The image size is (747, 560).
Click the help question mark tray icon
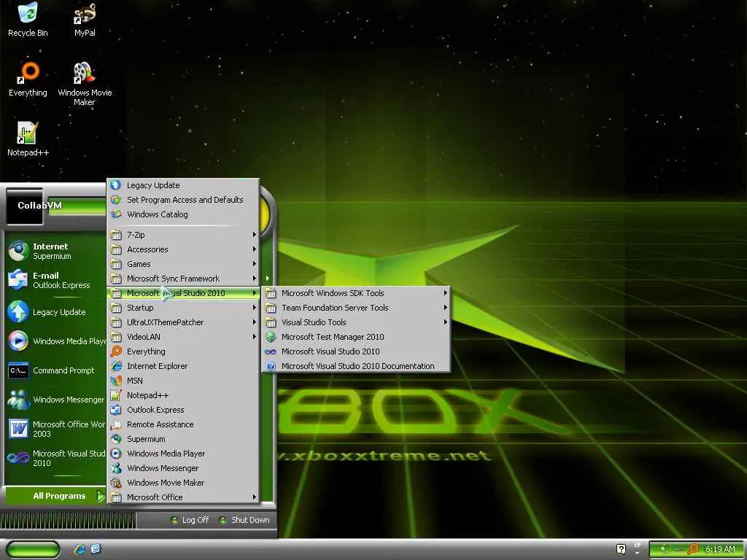pyautogui.click(x=621, y=549)
